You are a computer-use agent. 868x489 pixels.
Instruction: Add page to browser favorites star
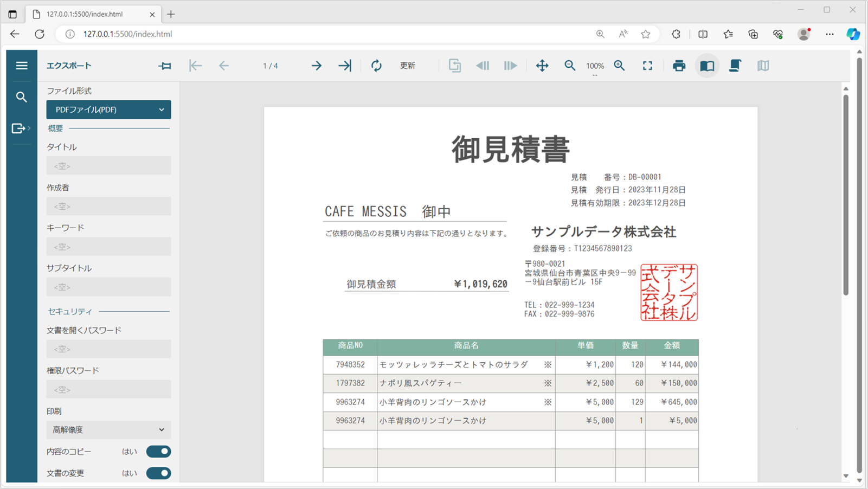point(645,34)
